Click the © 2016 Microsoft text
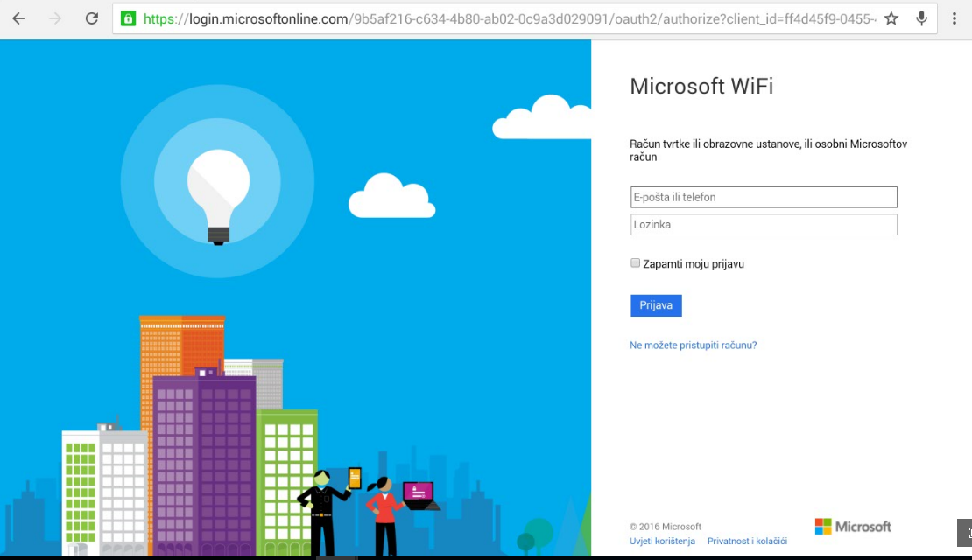Viewport: 972px width, 560px height. (x=666, y=527)
